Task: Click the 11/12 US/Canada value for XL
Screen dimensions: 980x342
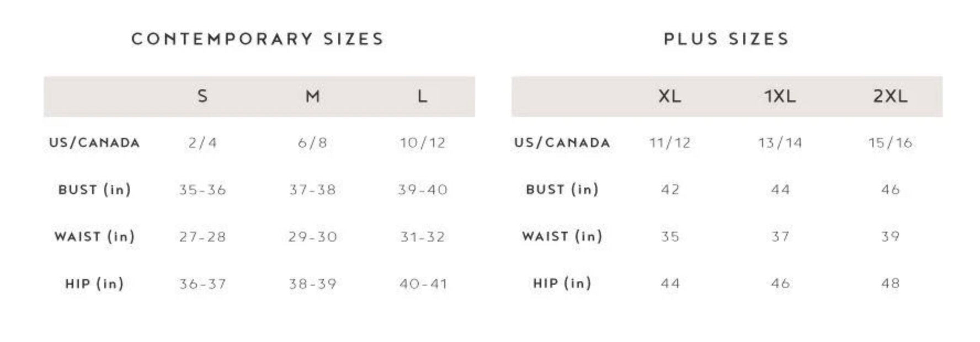Action: pos(669,143)
